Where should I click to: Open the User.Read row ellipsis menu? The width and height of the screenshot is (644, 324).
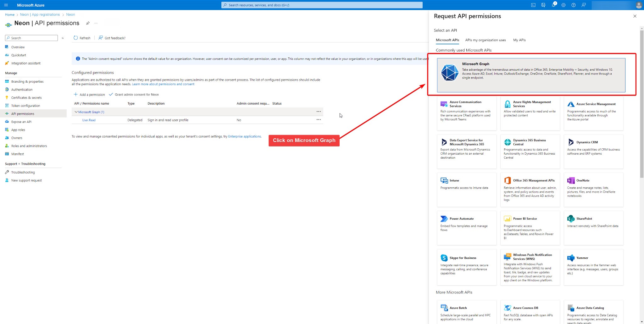(319, 120)
